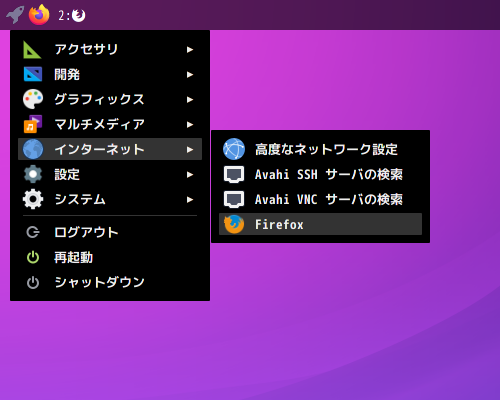Expand マルチメディア submenu arrow
This screenshot has height=400, width=500.
pos(190,125)
